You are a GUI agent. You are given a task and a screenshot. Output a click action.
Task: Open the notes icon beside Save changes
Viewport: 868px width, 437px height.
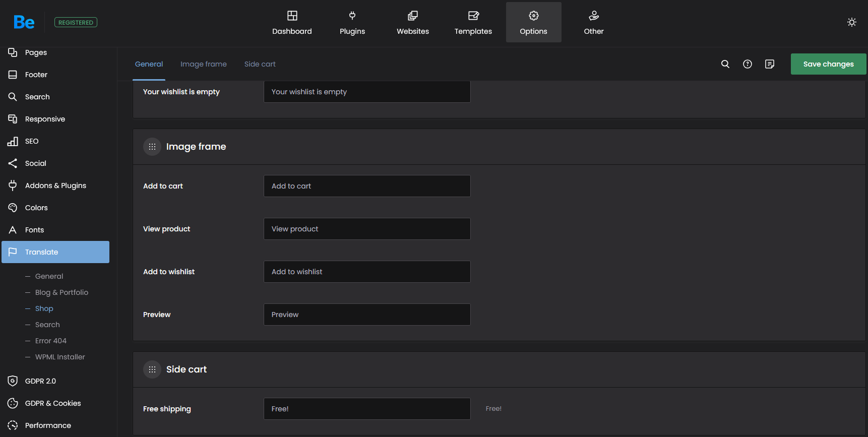tap(769, 64)
